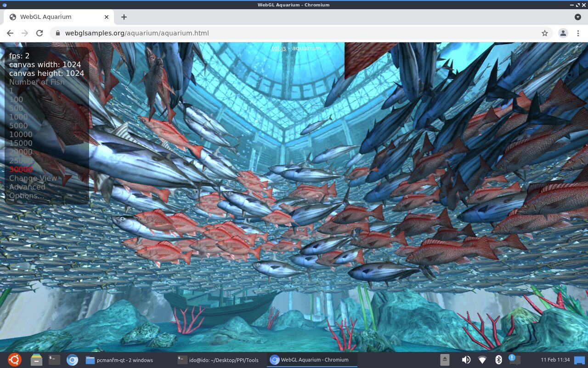Set number of fish to 25000
This screenshot has height=368, width=588.
(x=21, y=161)
